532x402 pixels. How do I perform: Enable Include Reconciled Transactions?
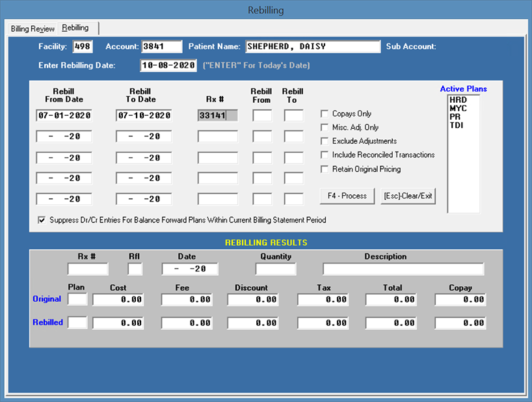(325, 155)
